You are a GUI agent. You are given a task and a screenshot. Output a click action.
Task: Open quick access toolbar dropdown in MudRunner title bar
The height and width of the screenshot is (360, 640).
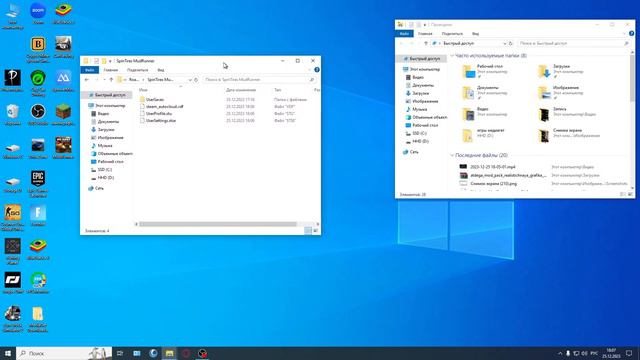(110, 61)
